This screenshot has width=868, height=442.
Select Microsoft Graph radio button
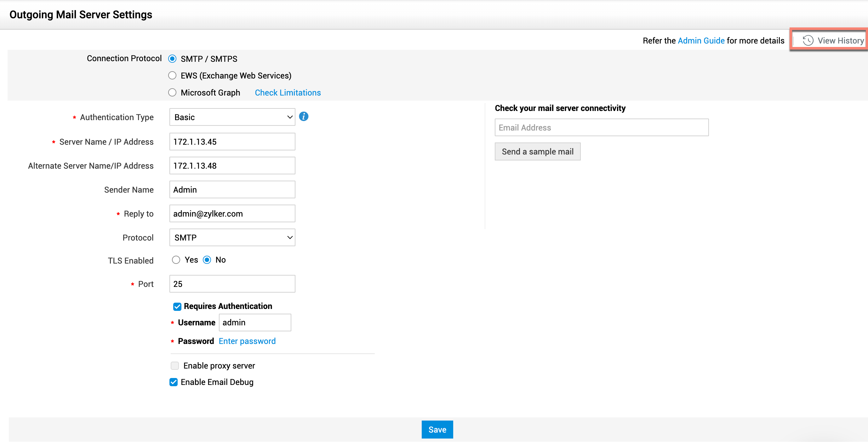172,92
